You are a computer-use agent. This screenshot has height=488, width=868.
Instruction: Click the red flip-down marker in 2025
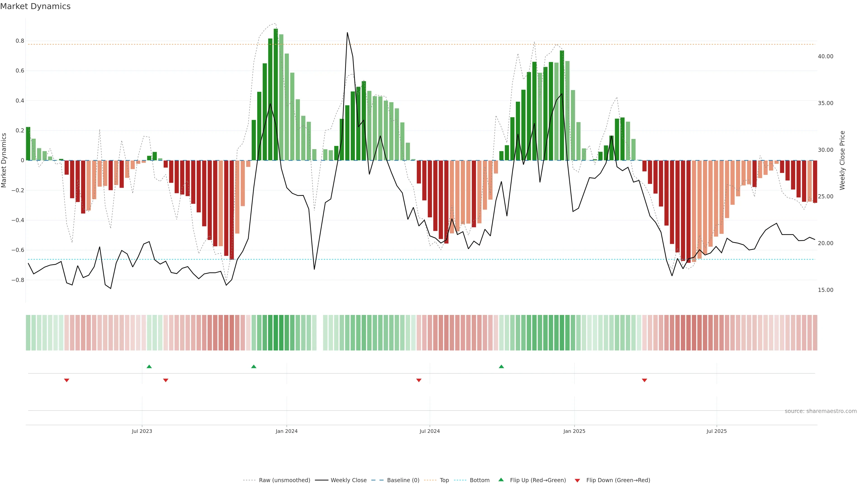coord(645,380)
